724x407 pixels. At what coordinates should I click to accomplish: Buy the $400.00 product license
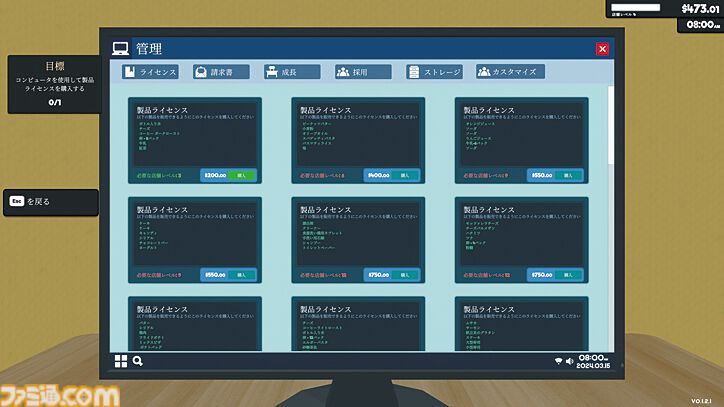tap(404, 174)
